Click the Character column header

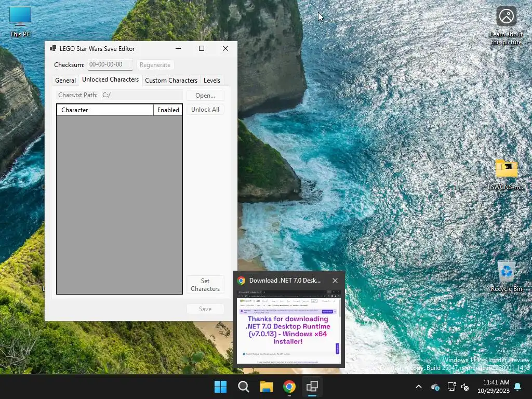105,110
